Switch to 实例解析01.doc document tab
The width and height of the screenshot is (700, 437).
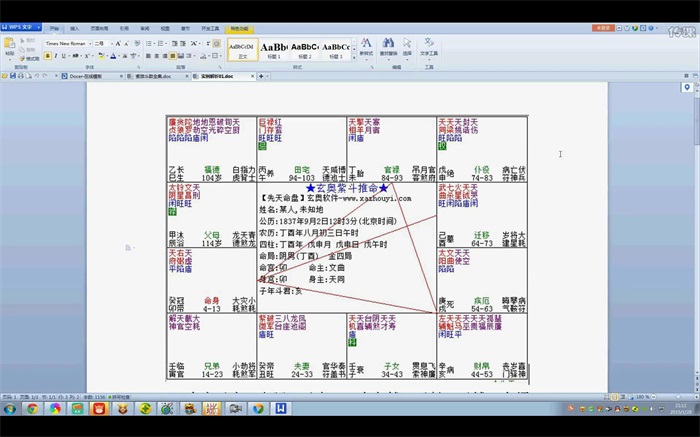point(224,76)
